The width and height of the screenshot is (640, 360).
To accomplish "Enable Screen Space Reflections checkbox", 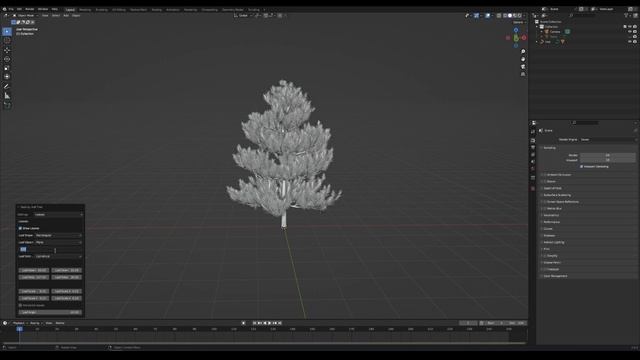I will (x=544, y=202).
